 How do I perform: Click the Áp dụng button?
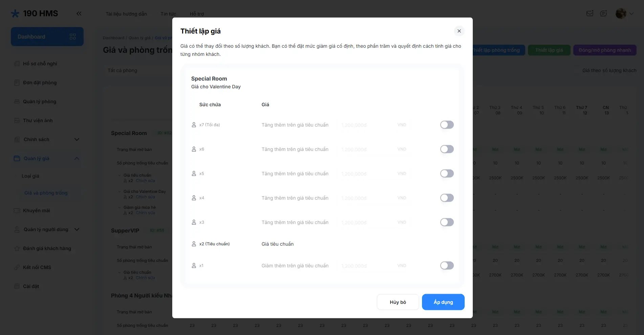443,302
